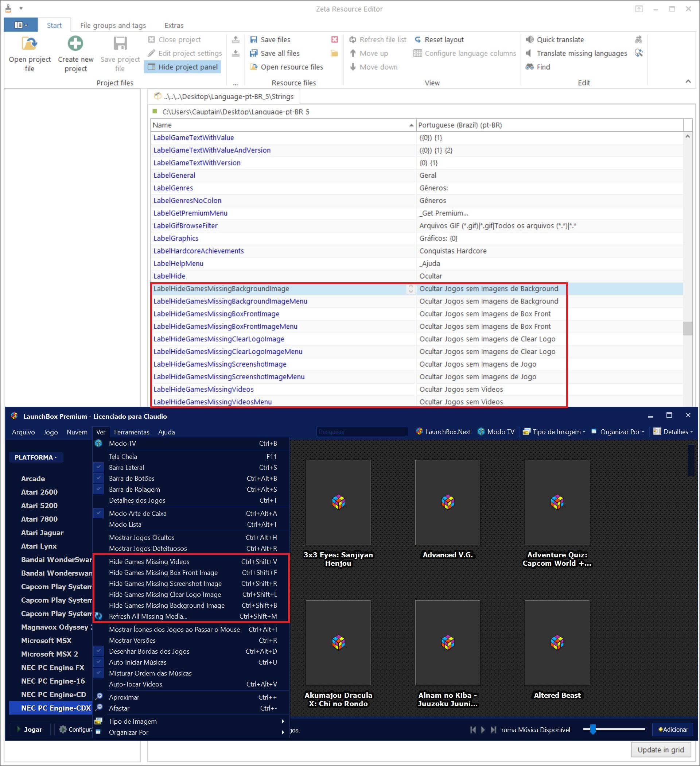Open the Organizar Por toolbar dropdown
The width and height of the screenshot is (700, 766).
click(x=617, y=432)
